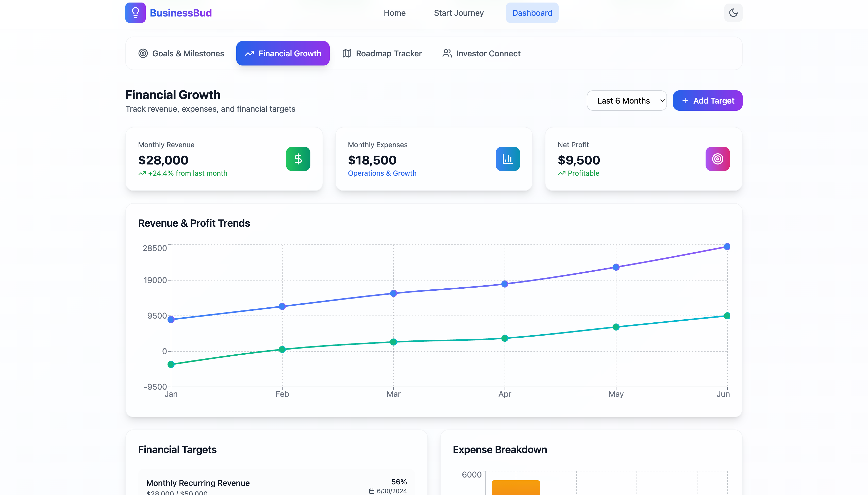Click the Add Target button

(707, 101)
